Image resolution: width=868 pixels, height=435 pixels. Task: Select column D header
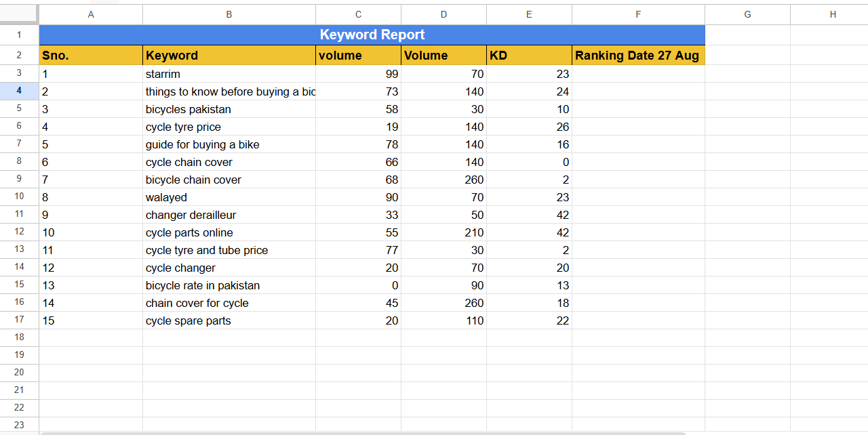point(443,14)
